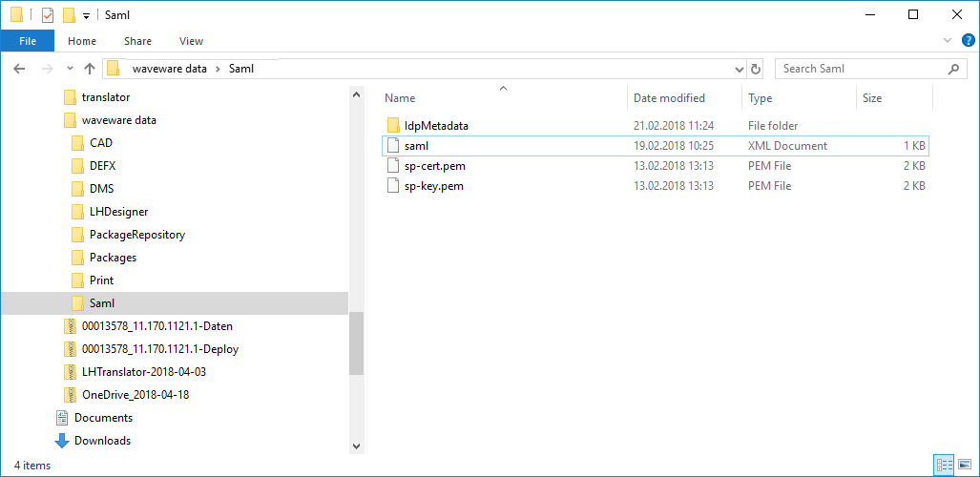The height and width of the screenshot is (477, 980).
Task: Sort files by Date modified column
Action: [669, 98]
